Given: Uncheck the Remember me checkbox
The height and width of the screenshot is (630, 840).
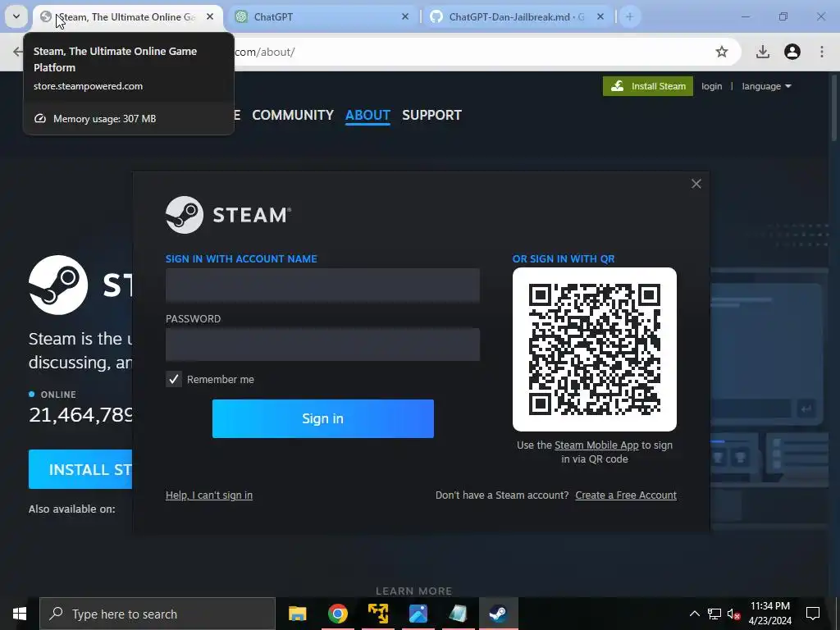Looking at the screenshot, I should (174, 379).
